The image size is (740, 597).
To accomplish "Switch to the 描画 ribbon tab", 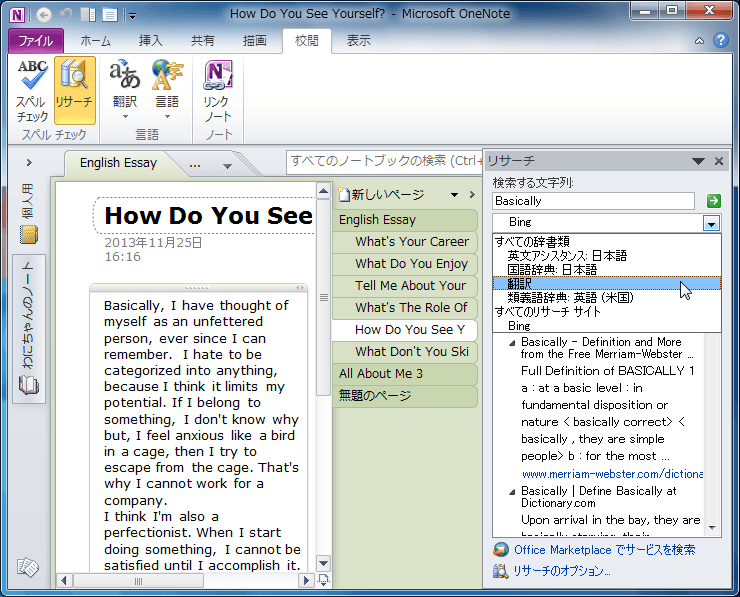I will [255, 41].
